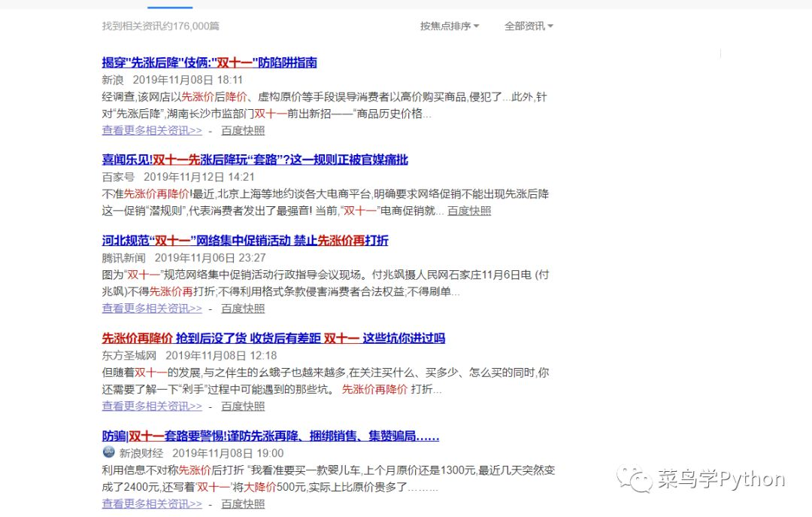Click 百度快照 under the 新浪财经 result
Screen dimensions: 812x517
click(x=243, y=503)
